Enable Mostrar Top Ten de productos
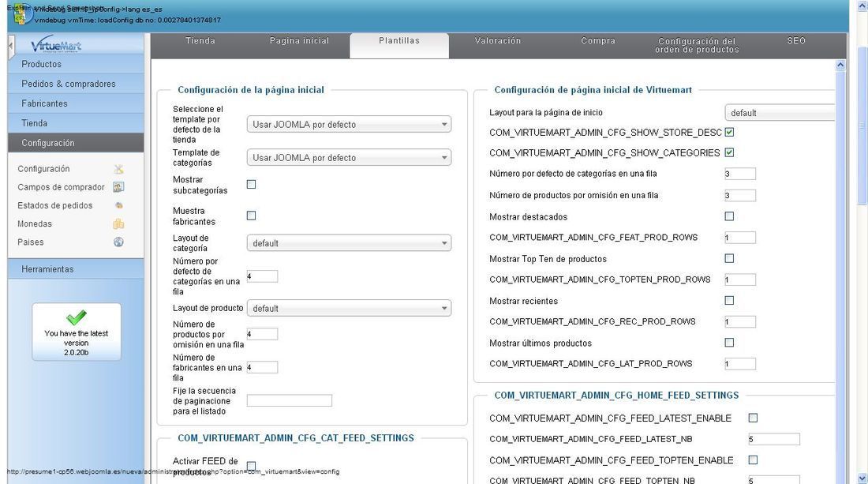 [x=730, y=259]
